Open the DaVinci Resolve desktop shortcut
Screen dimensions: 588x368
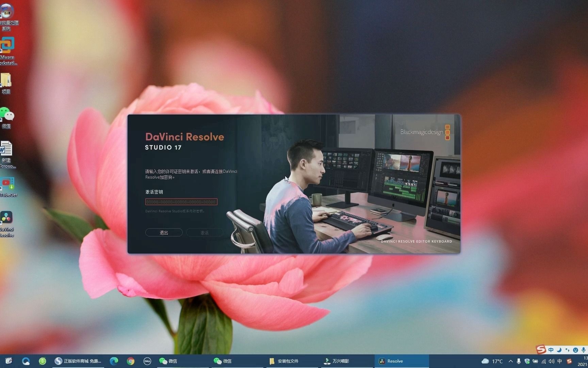tap(7, 224)
